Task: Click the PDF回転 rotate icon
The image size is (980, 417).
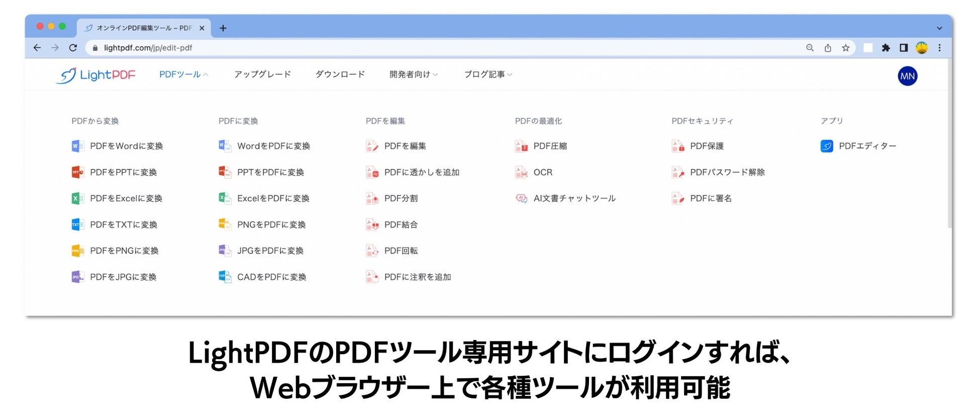Action: [372, 251]
